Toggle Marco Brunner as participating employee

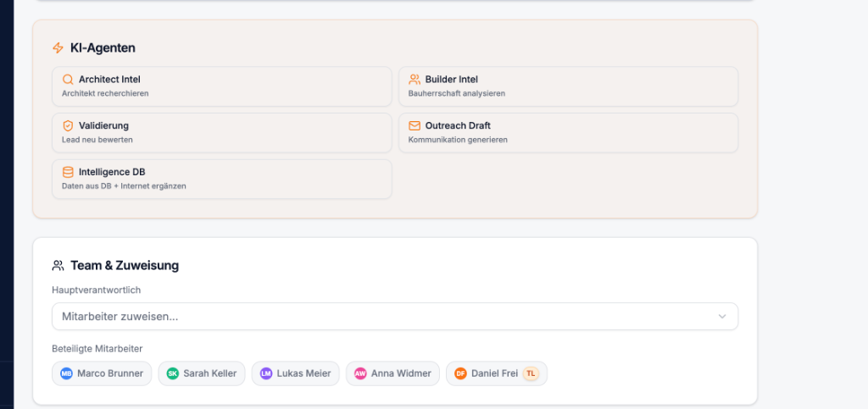(x=102, y=373)
